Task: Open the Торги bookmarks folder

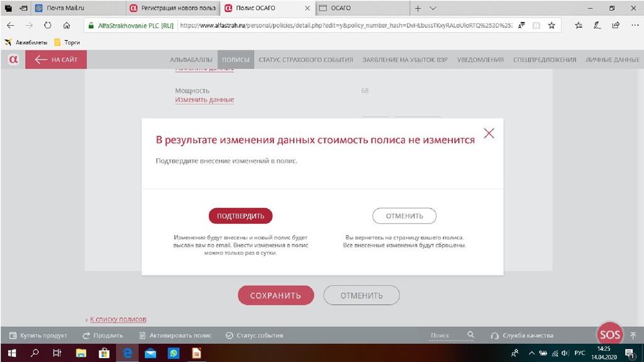Action: (x=67, y=42)
